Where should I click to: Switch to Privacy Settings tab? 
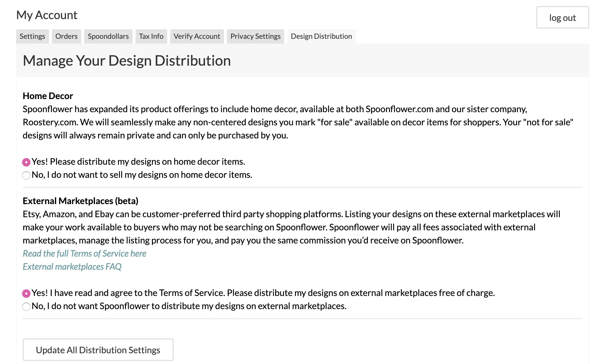tap(255, 36)
